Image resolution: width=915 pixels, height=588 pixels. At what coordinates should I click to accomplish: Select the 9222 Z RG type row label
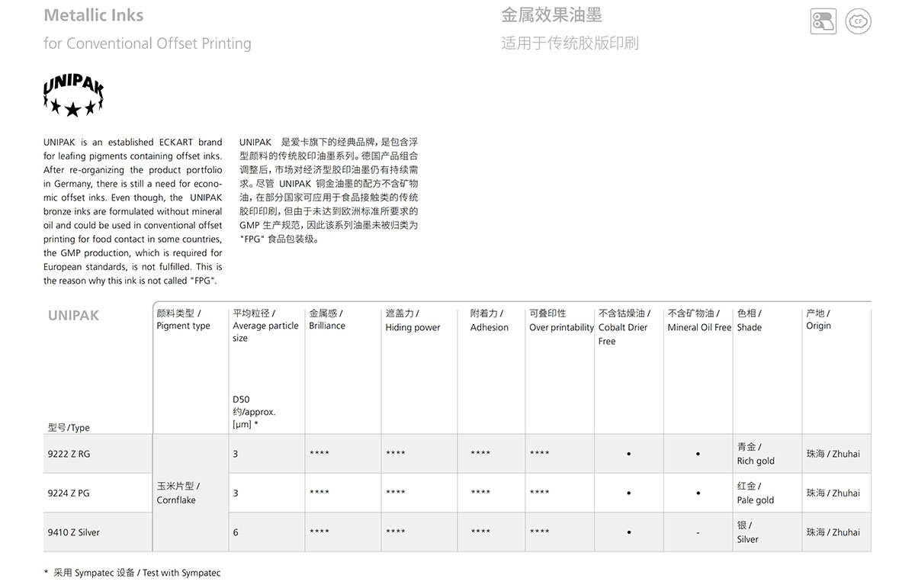tap(69, 454)
